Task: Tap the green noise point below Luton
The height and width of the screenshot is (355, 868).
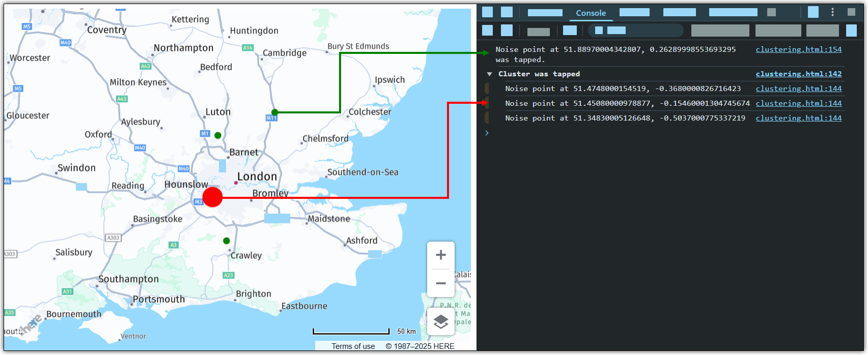Action: (218, 135)
